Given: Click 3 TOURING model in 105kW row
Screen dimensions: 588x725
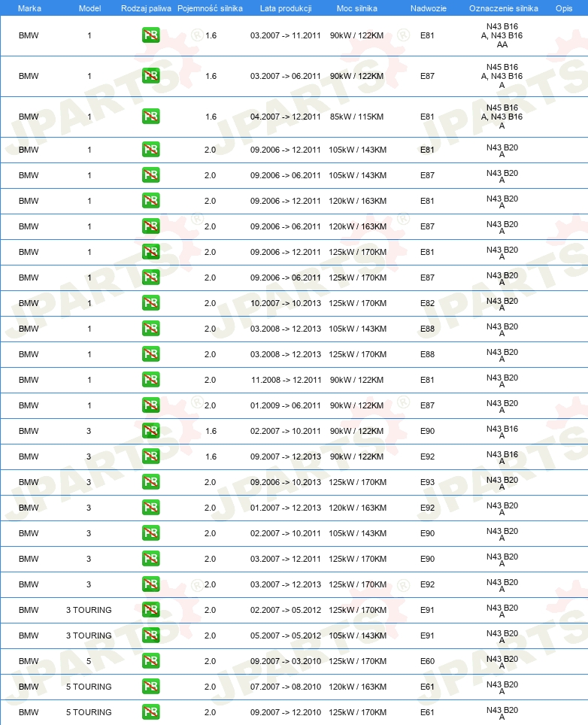Looking at the screenshot, I should click(89, 636).
